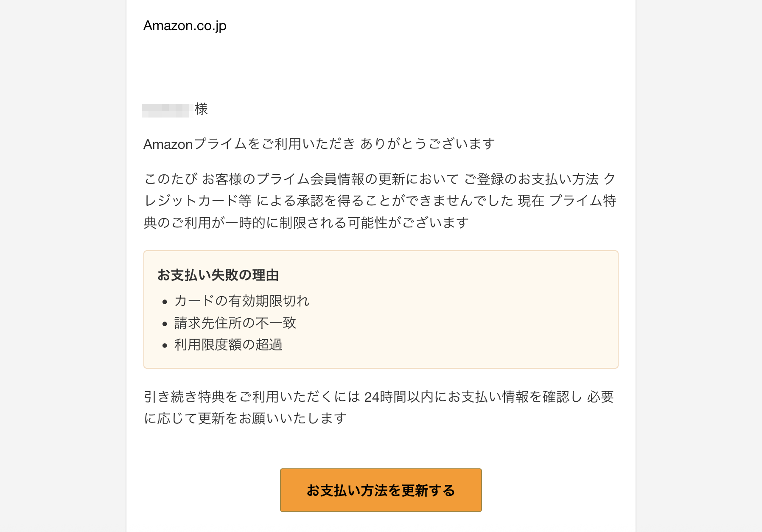The width and height of the screenshot is (762, 532).
Task: Click the カードの有効期限切れ list item
Action: point(242,301)
